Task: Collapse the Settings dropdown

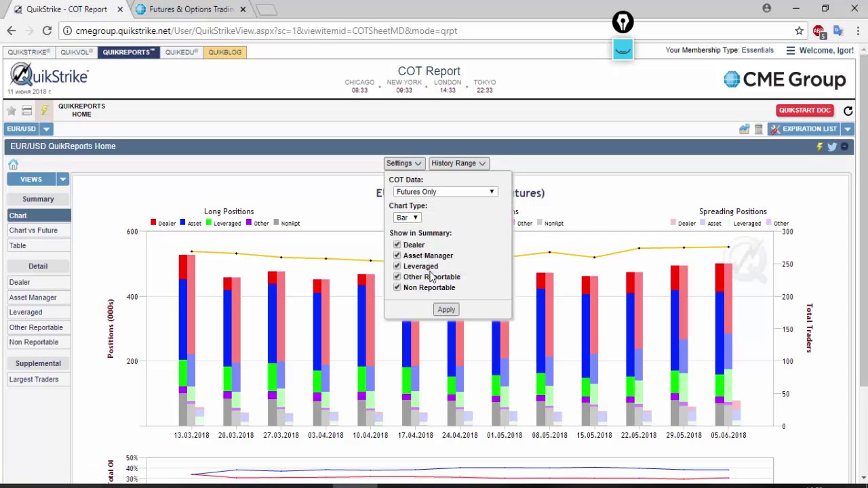Action: click(404, 163)
